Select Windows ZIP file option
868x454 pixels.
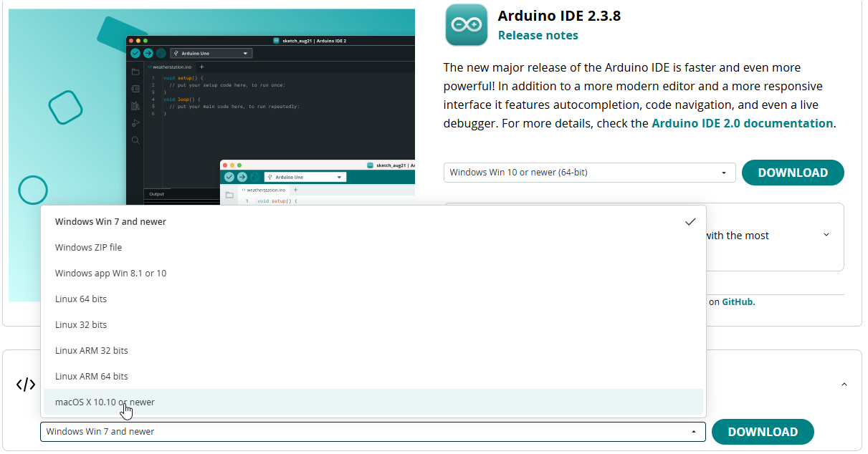[x=373, y=248]
